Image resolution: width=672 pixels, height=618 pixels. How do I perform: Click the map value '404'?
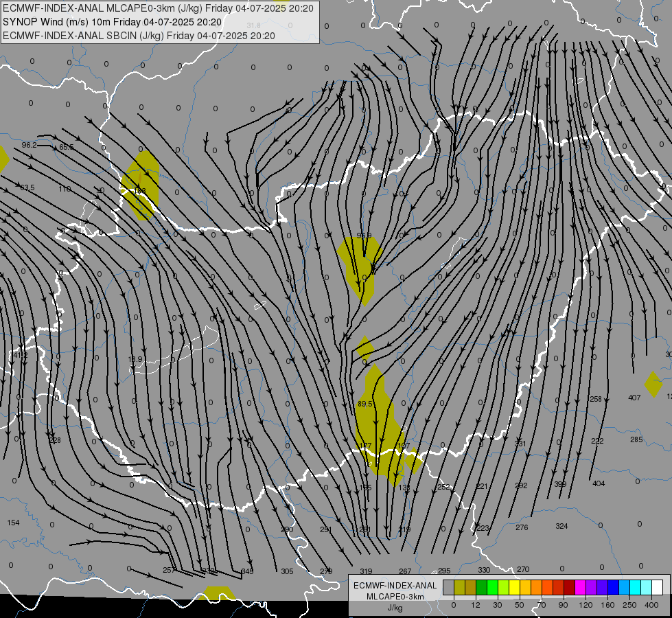(x=599, y=483)
